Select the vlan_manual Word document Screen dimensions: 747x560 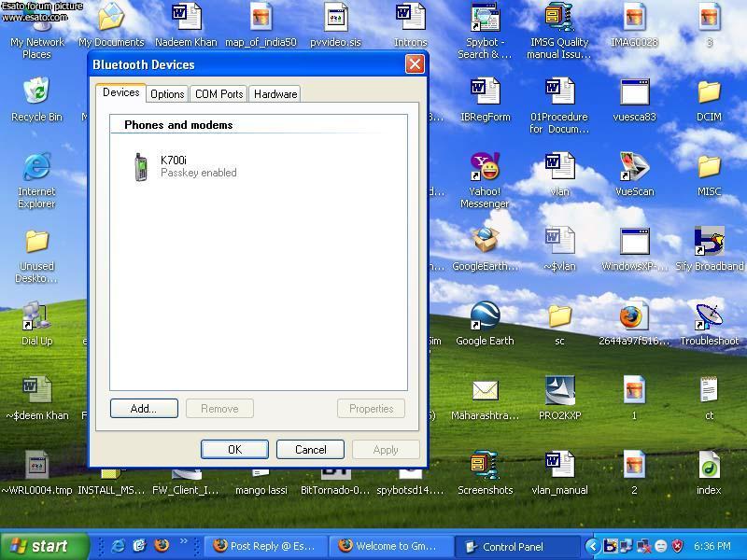click(x=559, y=465)
